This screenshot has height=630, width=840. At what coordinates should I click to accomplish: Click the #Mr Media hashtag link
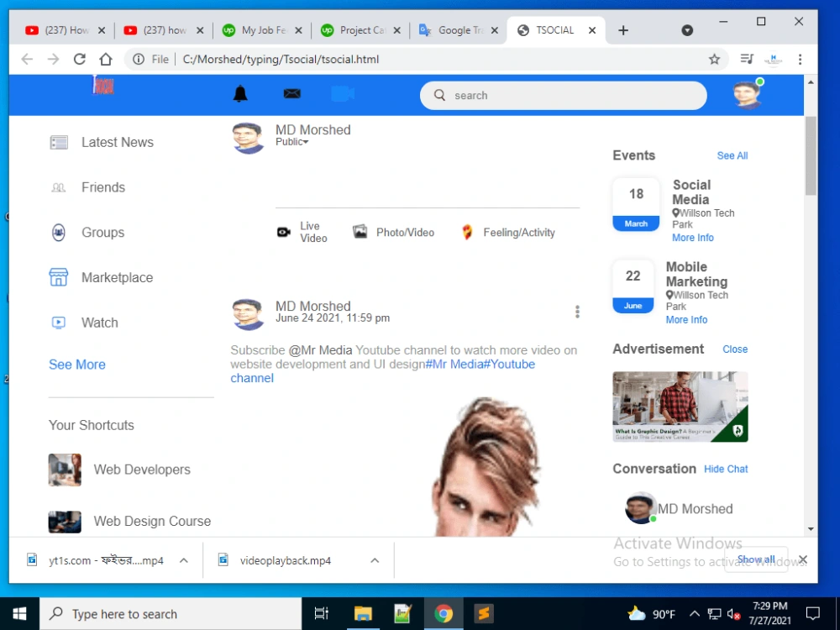point(454,365)
